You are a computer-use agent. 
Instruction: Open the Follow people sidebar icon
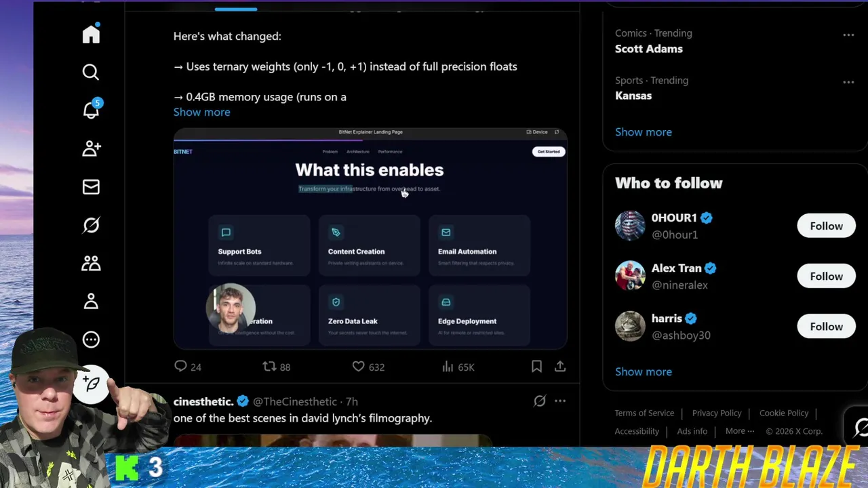tap(91, 148)
